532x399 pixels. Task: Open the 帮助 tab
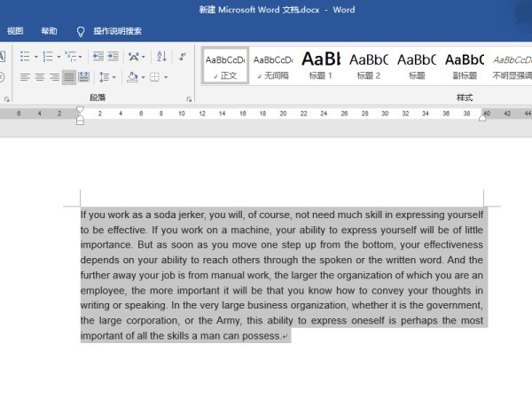point(49,31)
